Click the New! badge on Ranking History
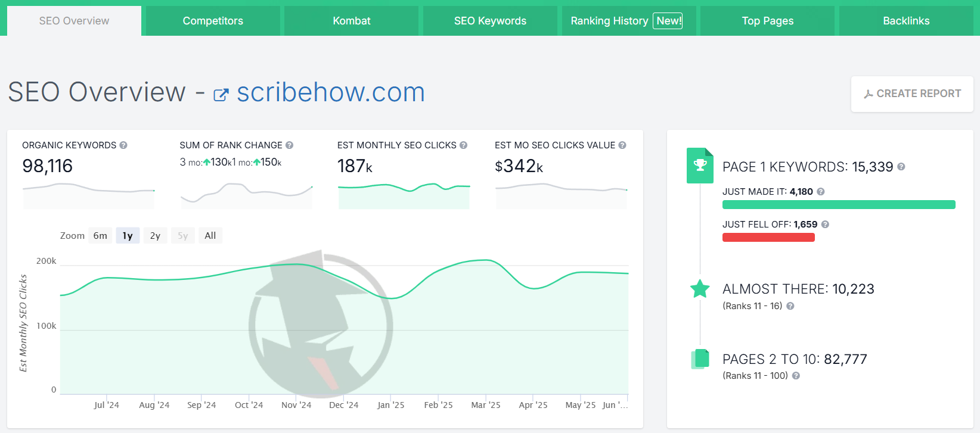 point(668,21)
